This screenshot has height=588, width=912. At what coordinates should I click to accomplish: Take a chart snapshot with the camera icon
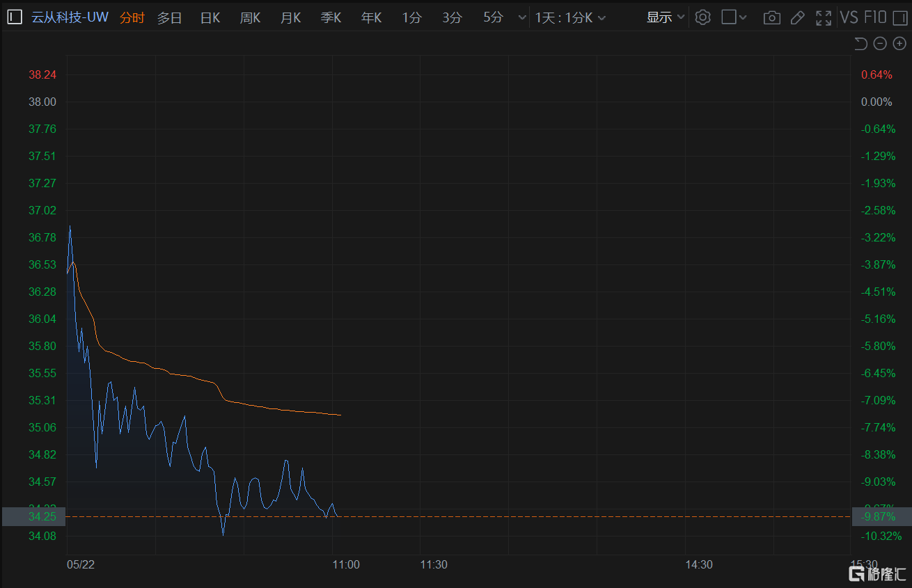[771, 18]
